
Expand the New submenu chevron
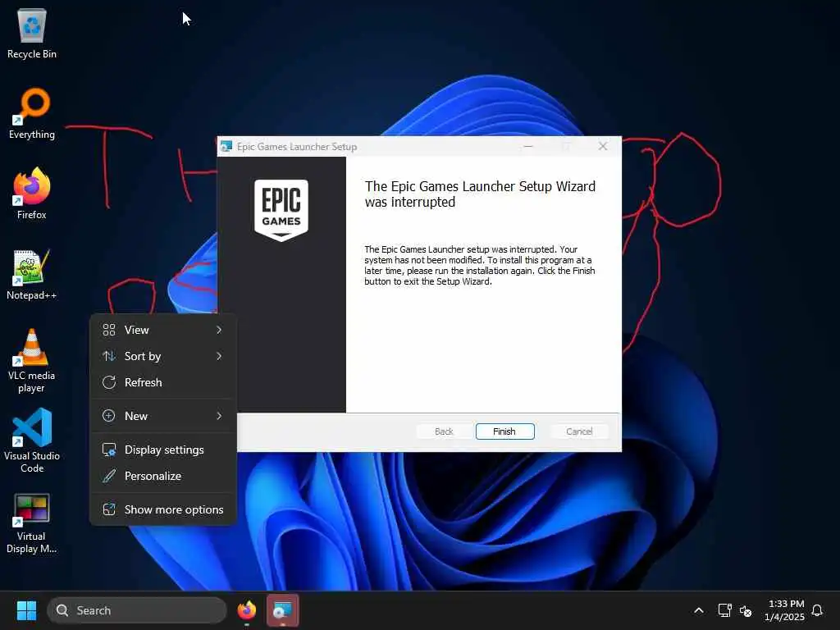[x=219, y=416]
